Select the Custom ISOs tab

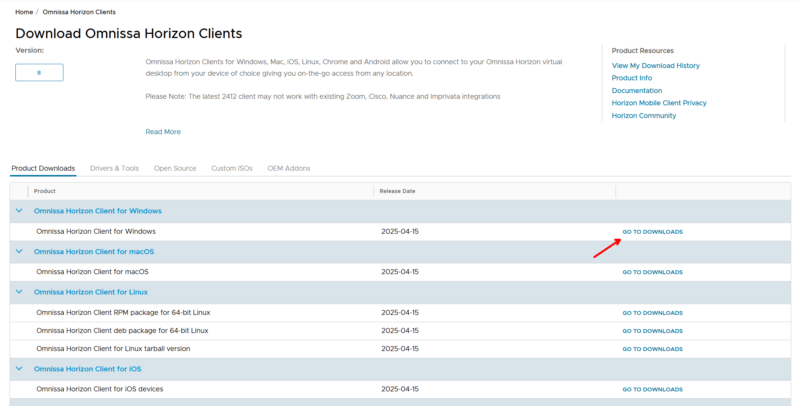tap(232, 168)
